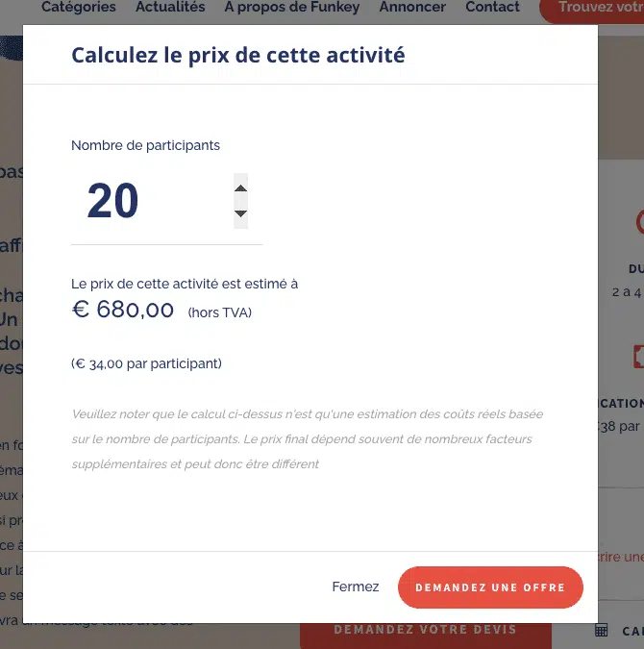Click 'Demandez votre devis' behind the dialog
The image size is (644, 649).
click(425, 631)
